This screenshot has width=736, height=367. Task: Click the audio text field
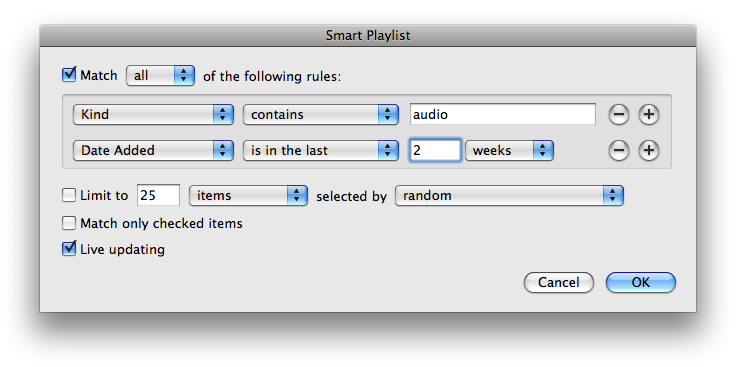503,115
